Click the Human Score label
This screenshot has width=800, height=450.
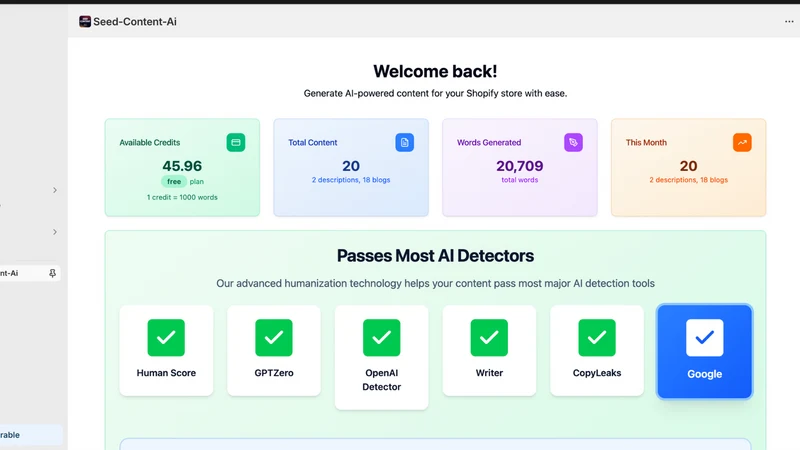166,373
